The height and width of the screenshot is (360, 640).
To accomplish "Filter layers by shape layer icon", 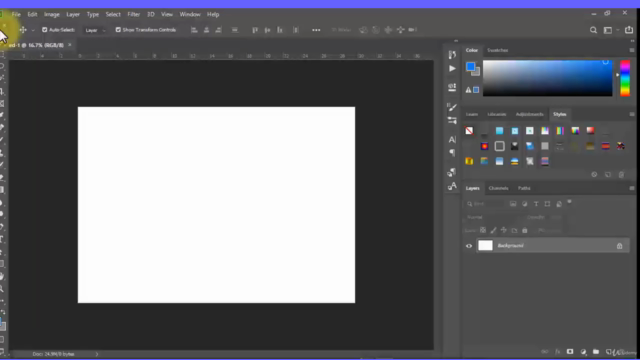I will point(547,204).
